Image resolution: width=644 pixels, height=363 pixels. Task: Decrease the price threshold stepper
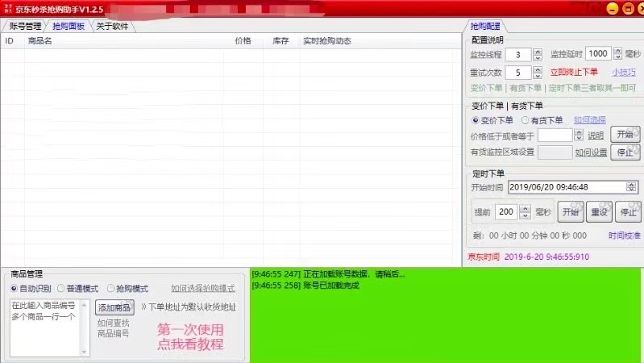579,138
